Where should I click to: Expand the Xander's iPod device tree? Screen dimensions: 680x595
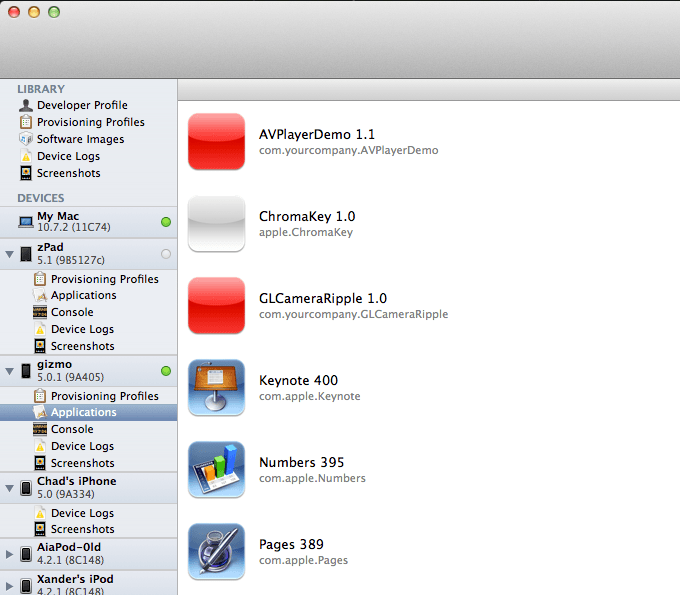click(x=9, y=586)
